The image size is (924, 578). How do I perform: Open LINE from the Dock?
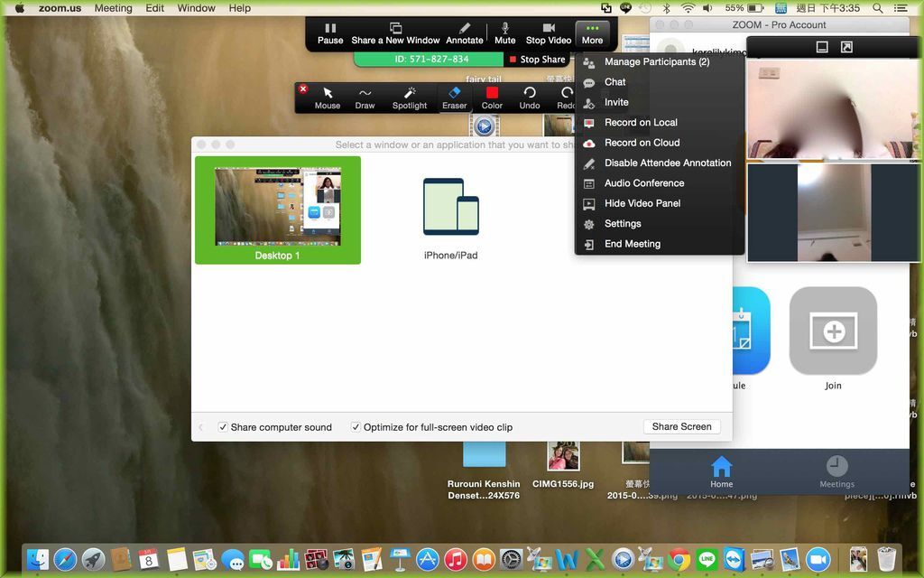[x=707, y=559]
